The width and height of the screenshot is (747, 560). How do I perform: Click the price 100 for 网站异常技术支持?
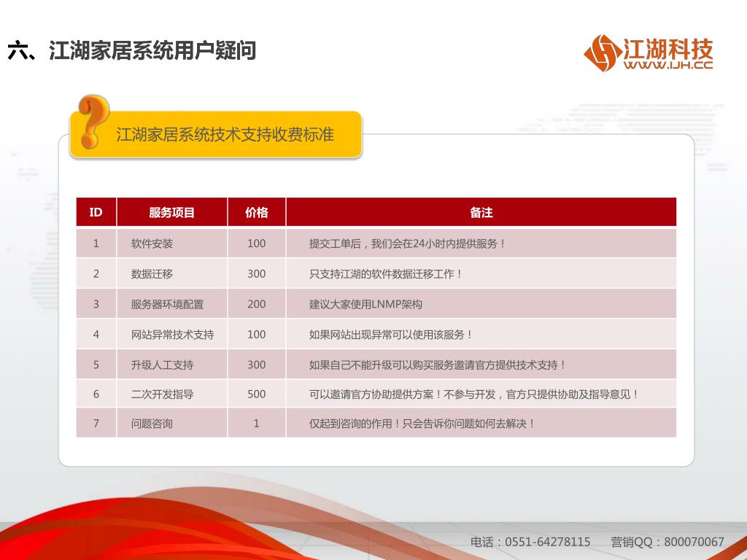256,335
